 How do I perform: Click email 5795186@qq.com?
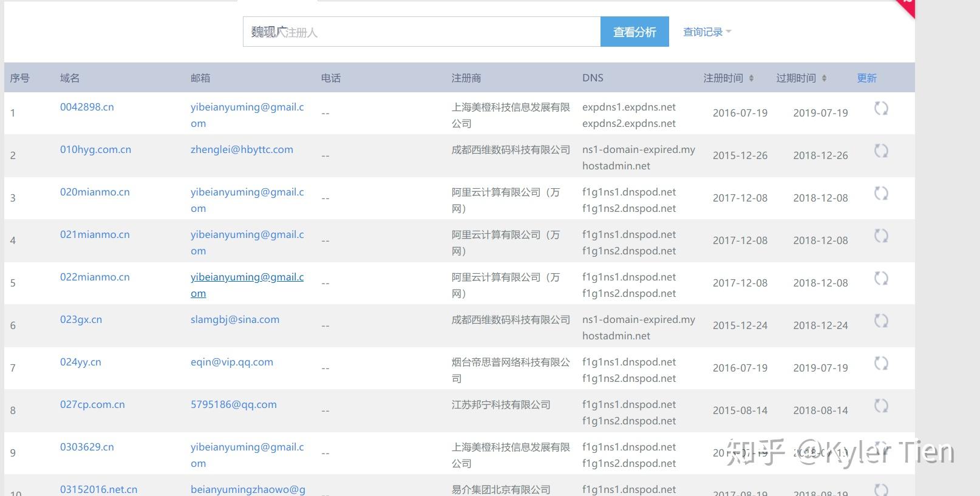[x=234, y=404]
